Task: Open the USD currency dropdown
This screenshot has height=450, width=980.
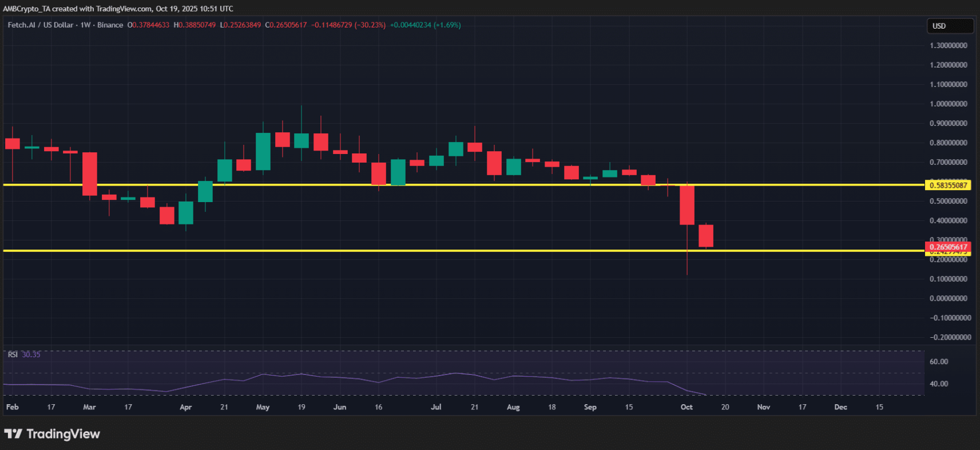Action: pos(949,26)
